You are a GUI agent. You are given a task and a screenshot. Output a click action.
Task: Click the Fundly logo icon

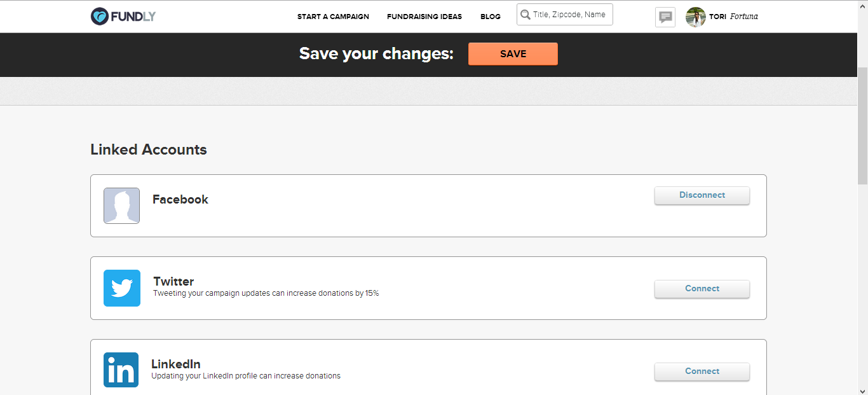100,17
